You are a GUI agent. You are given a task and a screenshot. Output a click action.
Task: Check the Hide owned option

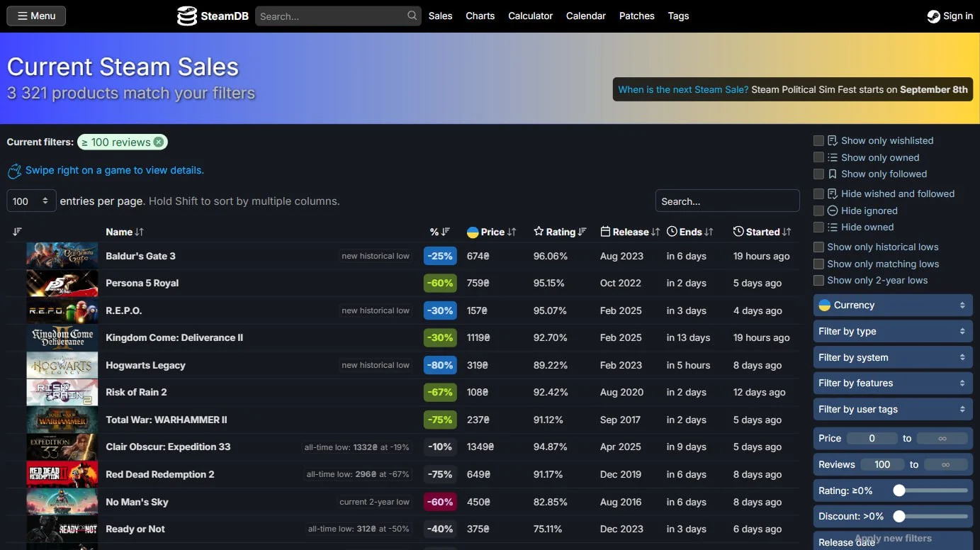(818, 227)
